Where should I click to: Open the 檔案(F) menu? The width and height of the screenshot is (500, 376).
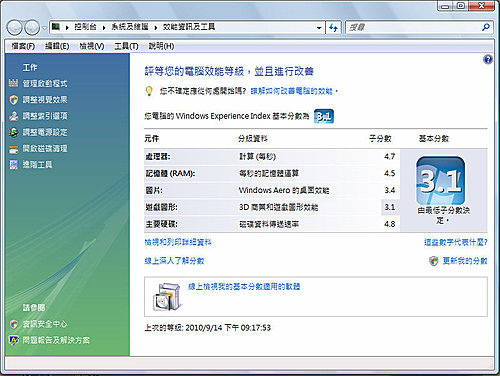tap(23, 46)
